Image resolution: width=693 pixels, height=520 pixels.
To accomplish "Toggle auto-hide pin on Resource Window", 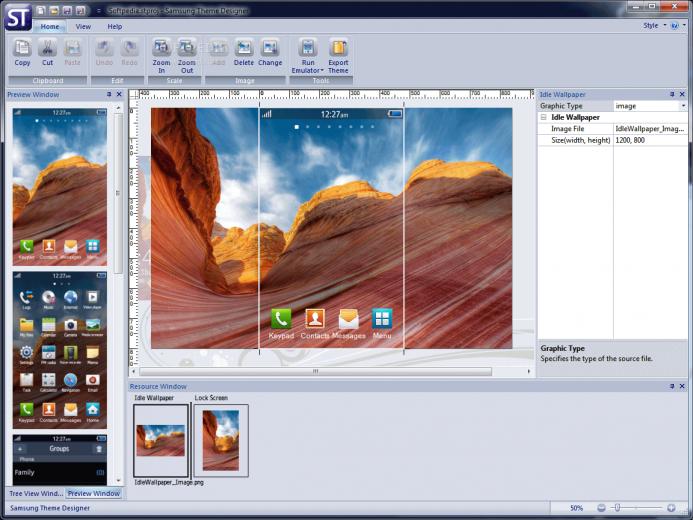I will pyautogui.click(x=672, y=386).
